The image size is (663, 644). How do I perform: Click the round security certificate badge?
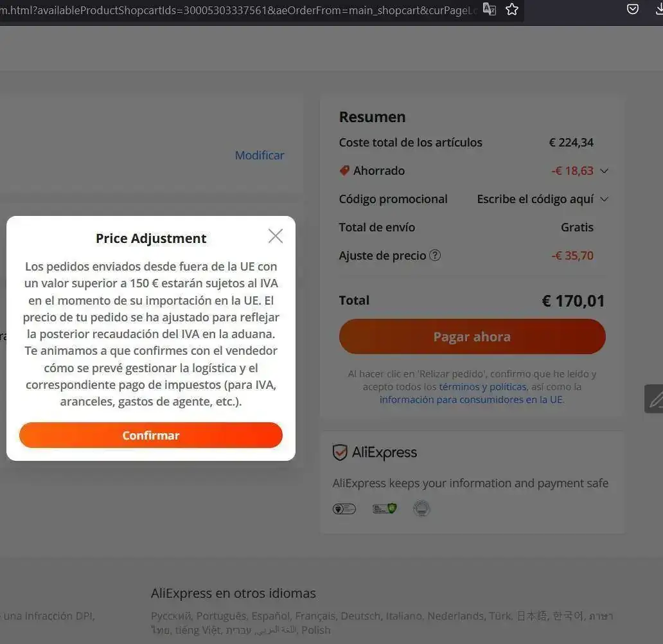(421, 508)
